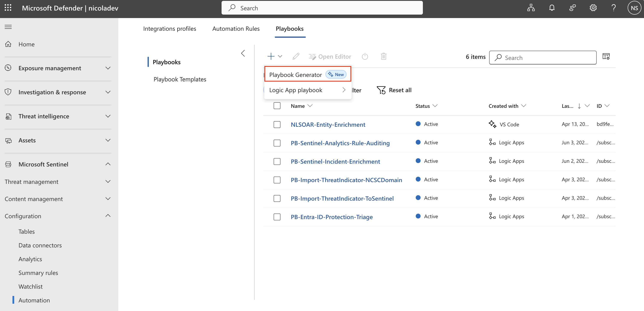The image size is (644, 311).
Task: Go to Data connectors in sidebar
Action: [40, 245]
